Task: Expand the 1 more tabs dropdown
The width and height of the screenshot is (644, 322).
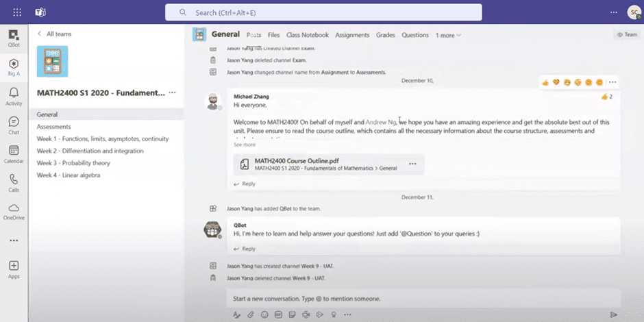Action: click(x=448, y=36)
